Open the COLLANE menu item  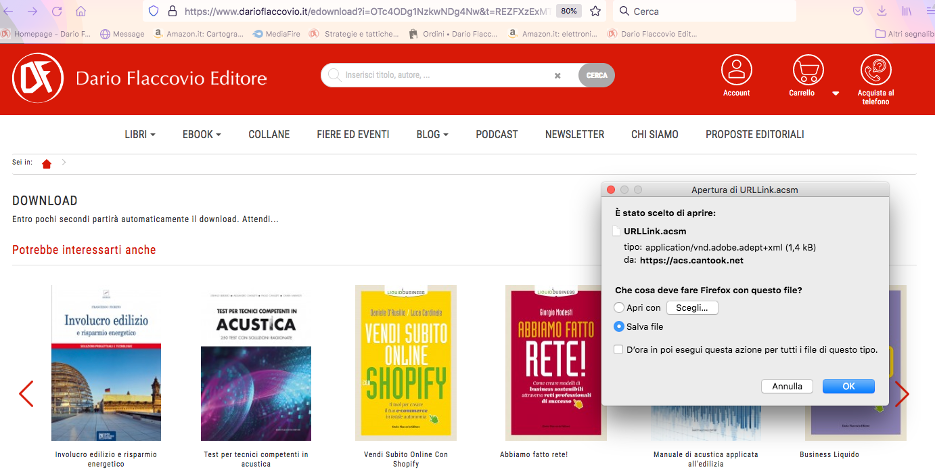pyautogui.click(x=269, y=134)
